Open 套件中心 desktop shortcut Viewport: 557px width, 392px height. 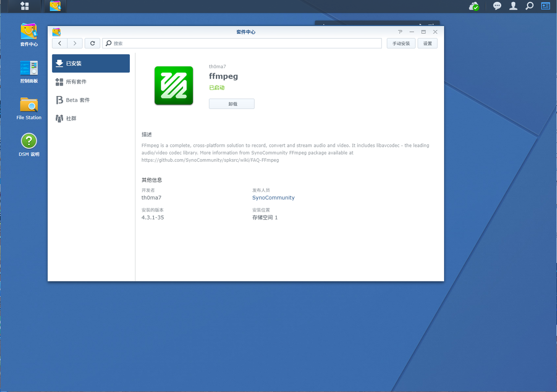29,34
